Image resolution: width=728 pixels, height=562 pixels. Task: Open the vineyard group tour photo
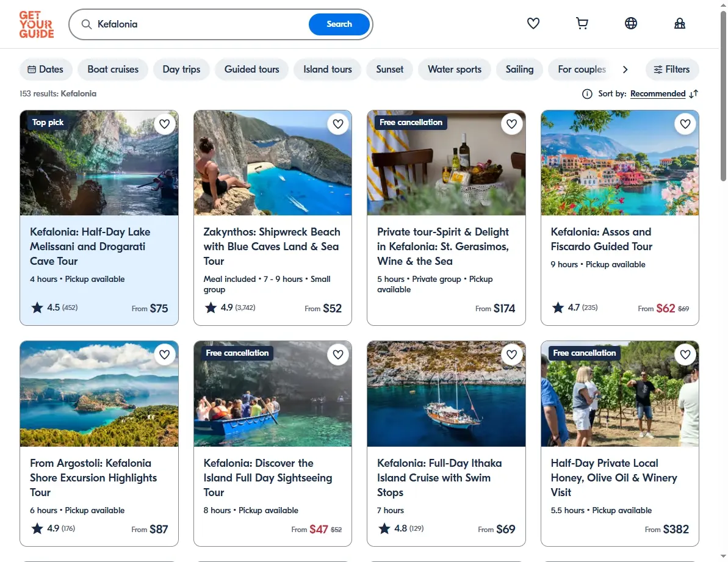pos(620,394)
